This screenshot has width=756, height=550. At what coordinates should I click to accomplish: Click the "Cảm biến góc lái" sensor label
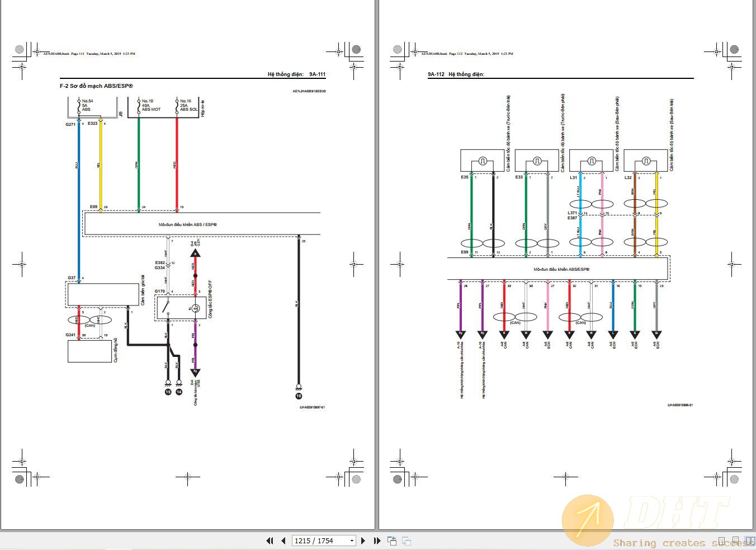coord(143,290)
